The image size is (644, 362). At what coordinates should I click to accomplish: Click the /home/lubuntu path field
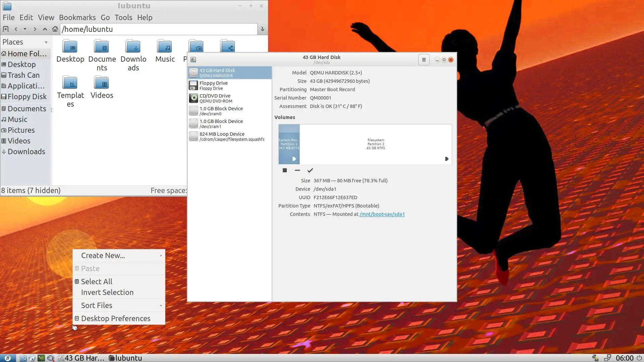[158, 29]
